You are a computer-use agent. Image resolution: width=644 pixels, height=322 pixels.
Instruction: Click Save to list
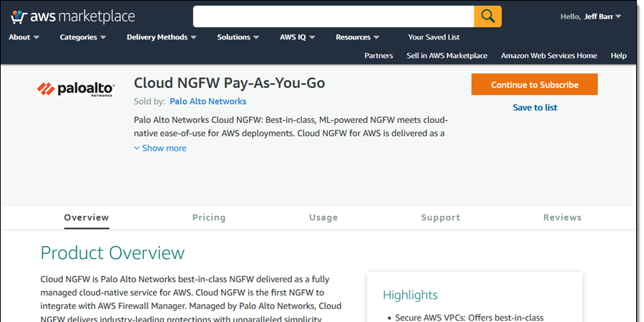point(535,107)
